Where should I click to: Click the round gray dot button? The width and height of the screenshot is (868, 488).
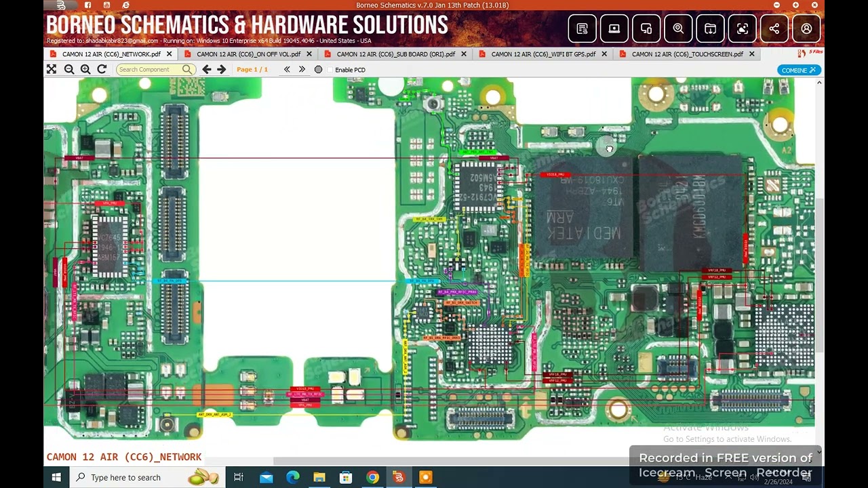click(318, 69)
